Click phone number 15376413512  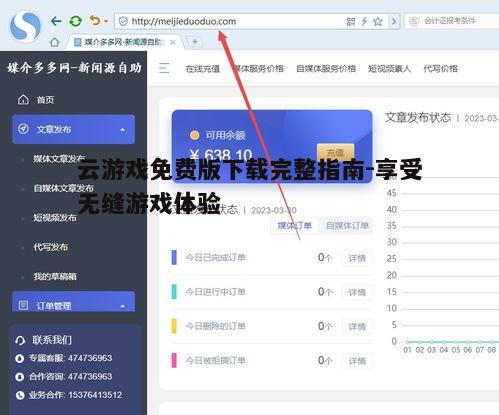click(x=95, y=395)
